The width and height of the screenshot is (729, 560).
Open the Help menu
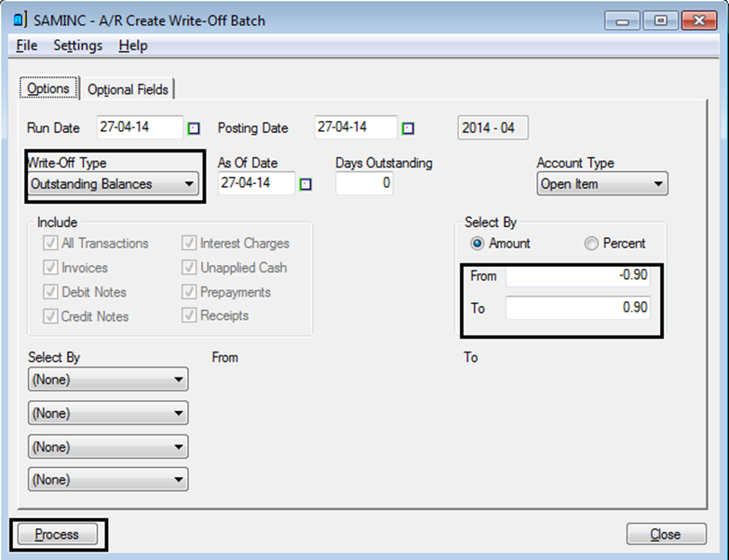coord(133,46)
